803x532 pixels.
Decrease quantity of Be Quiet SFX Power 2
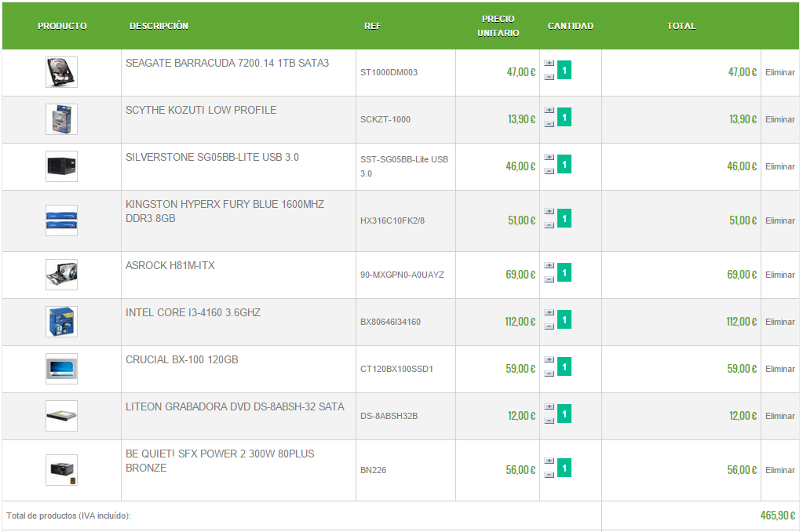[x=549, y=476]
